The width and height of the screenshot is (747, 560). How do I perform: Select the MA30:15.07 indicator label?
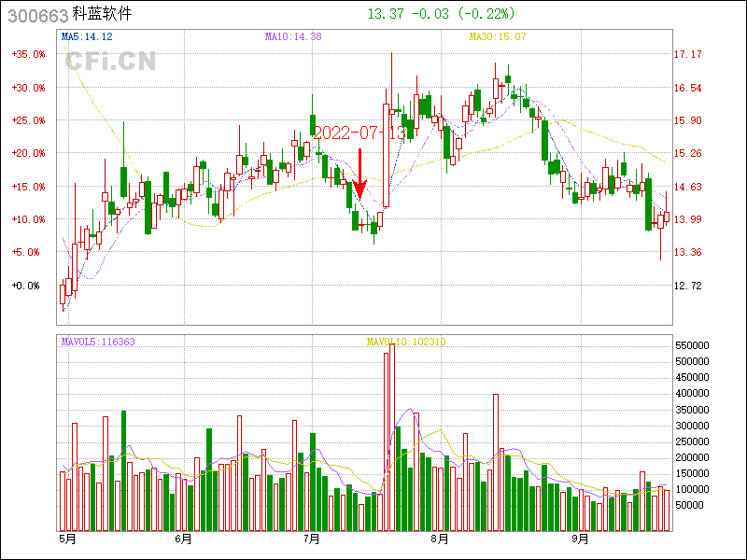tap(498, 36)
